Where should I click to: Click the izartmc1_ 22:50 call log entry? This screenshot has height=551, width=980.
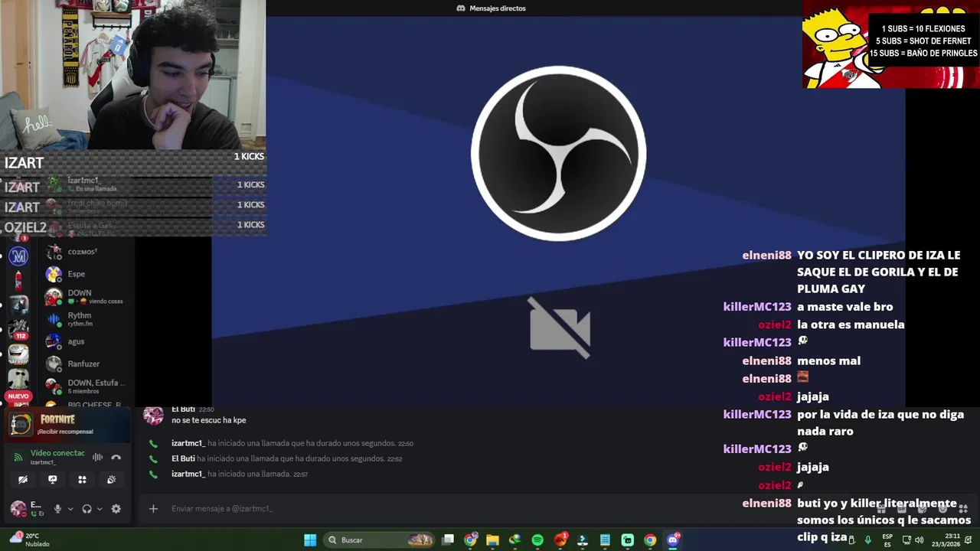[292, 443]
